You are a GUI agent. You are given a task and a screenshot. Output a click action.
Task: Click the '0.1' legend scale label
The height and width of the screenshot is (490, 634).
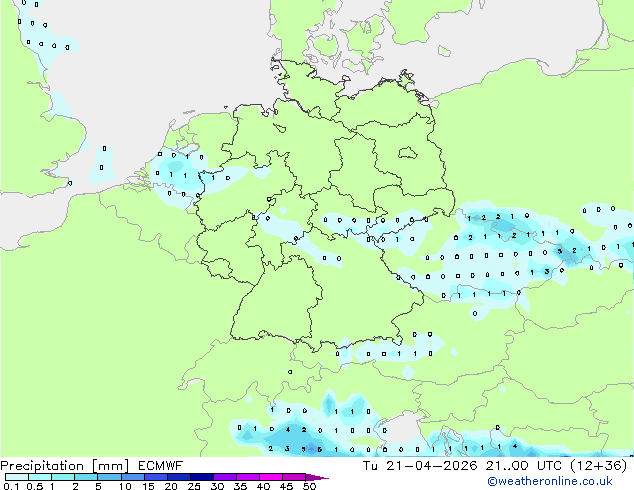(x=11, y=486)
